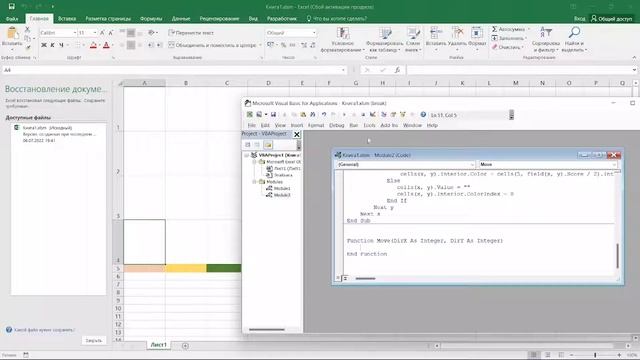Switch to the Формулы ribbon tab
This screenshot has width=640, height=360.
(151, 19)
